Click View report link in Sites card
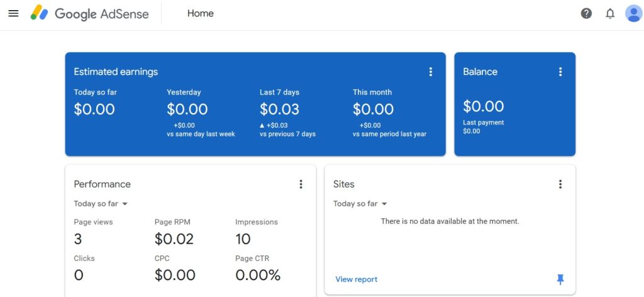This screenshot has height=297, width=644. [357, 279]
